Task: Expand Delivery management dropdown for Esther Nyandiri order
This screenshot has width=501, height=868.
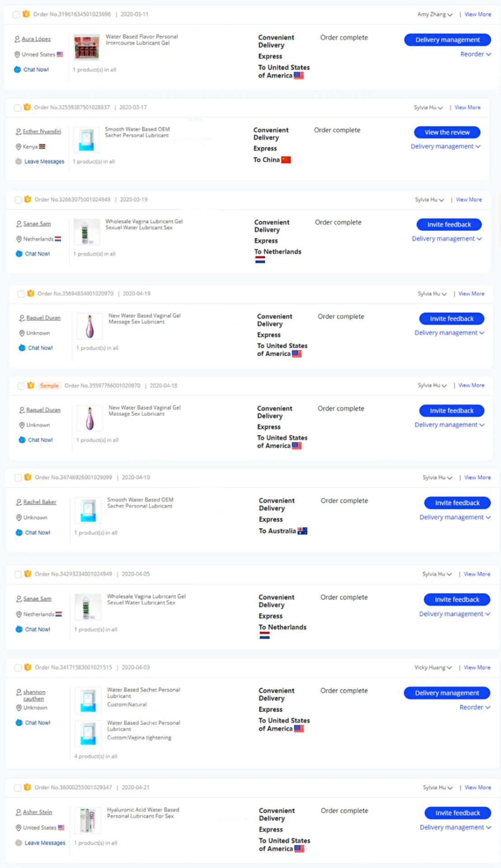Action: (445, 146)
